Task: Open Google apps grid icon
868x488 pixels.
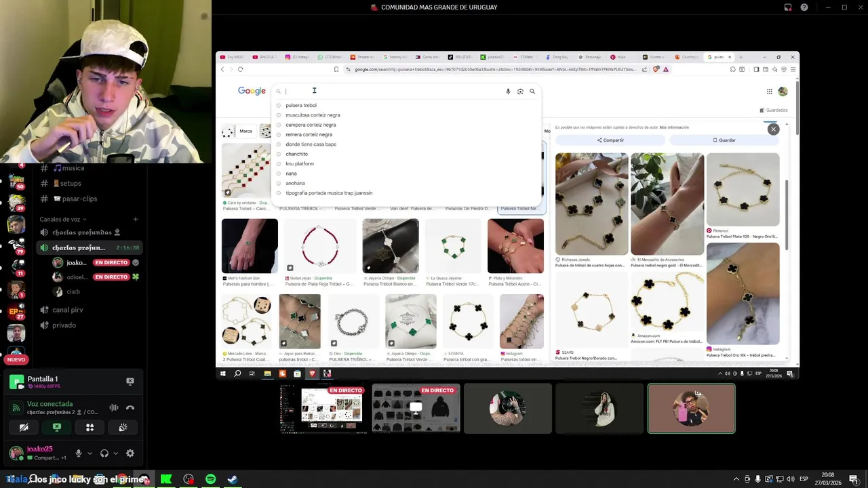Action: coord(769,91)
